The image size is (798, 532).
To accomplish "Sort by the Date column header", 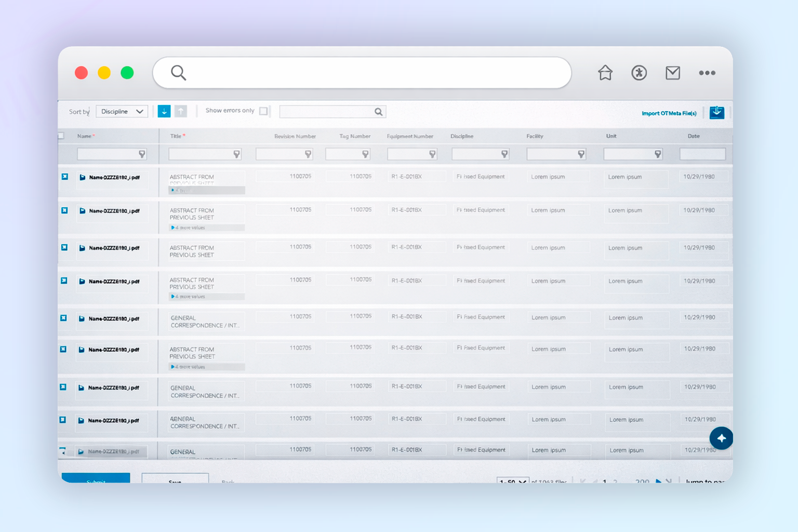I will [693, 136].
